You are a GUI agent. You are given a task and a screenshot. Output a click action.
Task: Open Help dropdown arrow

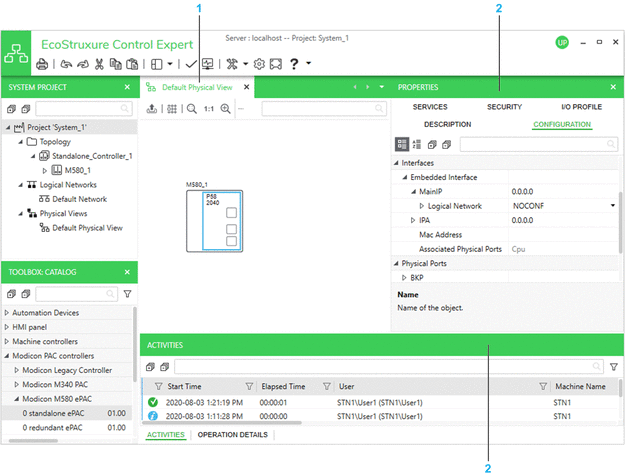point(309,63)
